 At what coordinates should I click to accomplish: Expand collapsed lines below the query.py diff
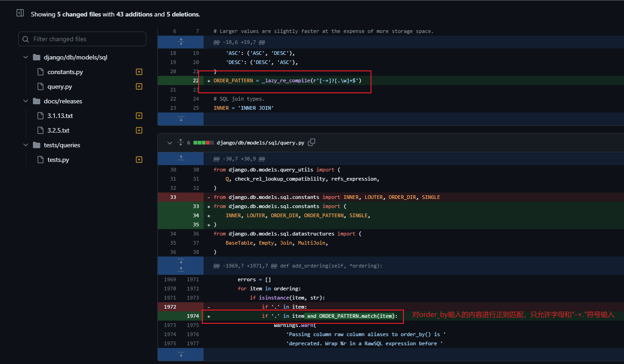tap(180, 354)
